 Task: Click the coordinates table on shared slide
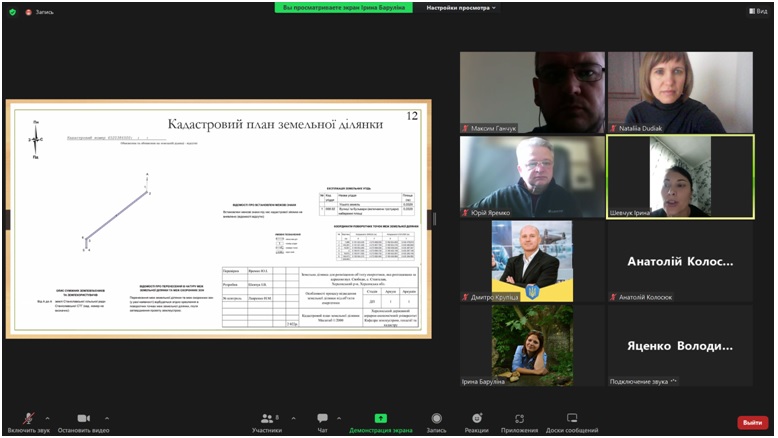coord(376,245)
